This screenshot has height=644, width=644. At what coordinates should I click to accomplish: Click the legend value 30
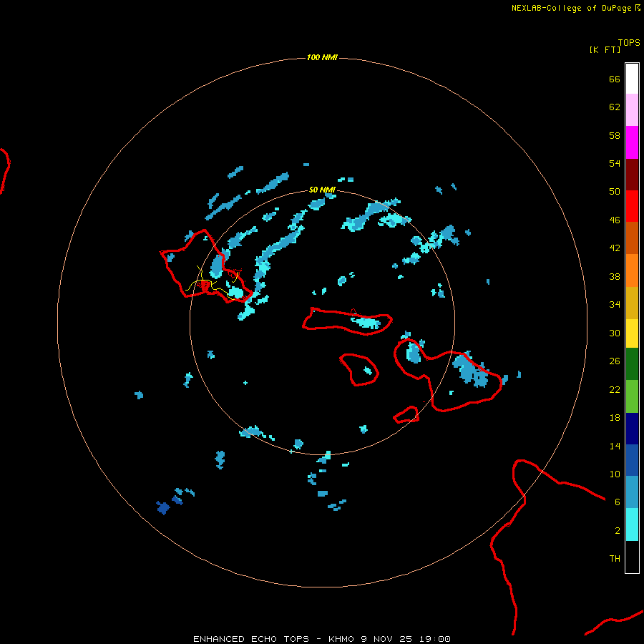pyautogui.click(x=615, y=333)
